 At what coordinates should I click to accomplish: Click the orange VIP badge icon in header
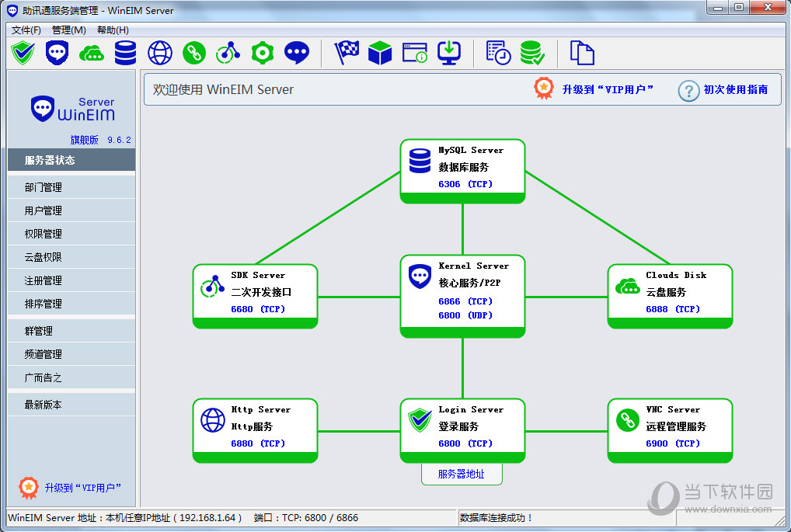(x=544, y=89)
